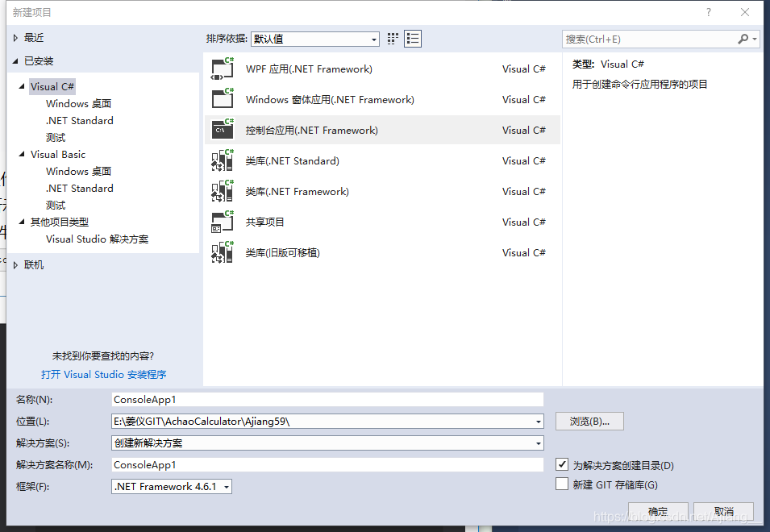Collapse the Visual C# tree node arrow
Screen dimensions: 770x532
[x=22, y=86]
